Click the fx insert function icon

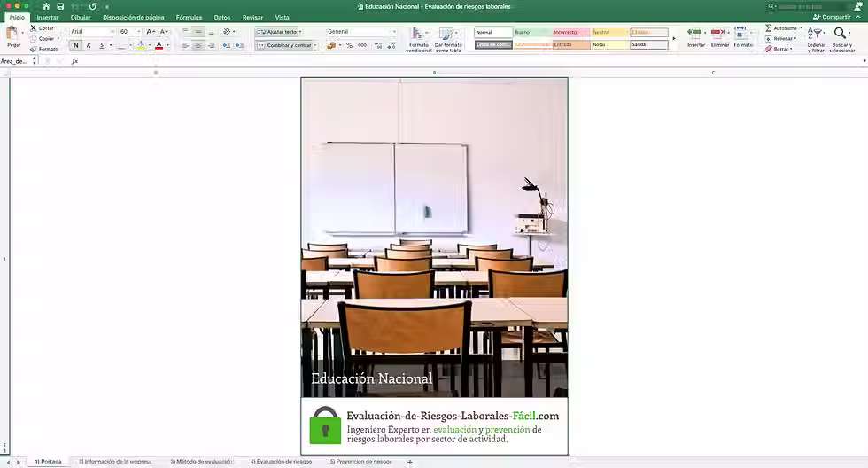click(74, 61)
